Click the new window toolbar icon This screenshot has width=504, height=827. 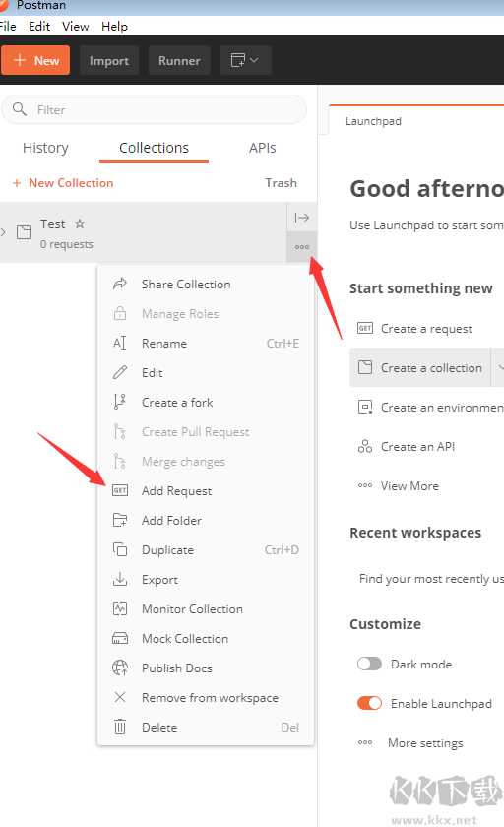pyautogui.click(x=238, y=60)
